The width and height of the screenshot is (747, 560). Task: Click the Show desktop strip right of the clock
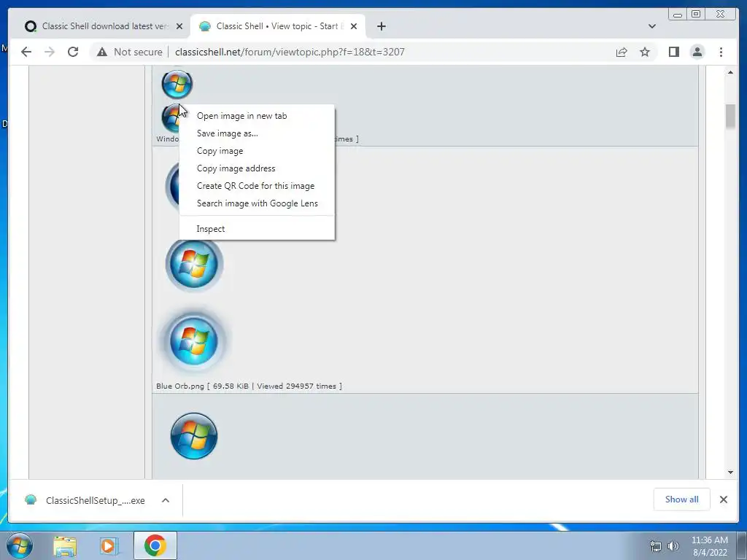(x=742, y=545)
